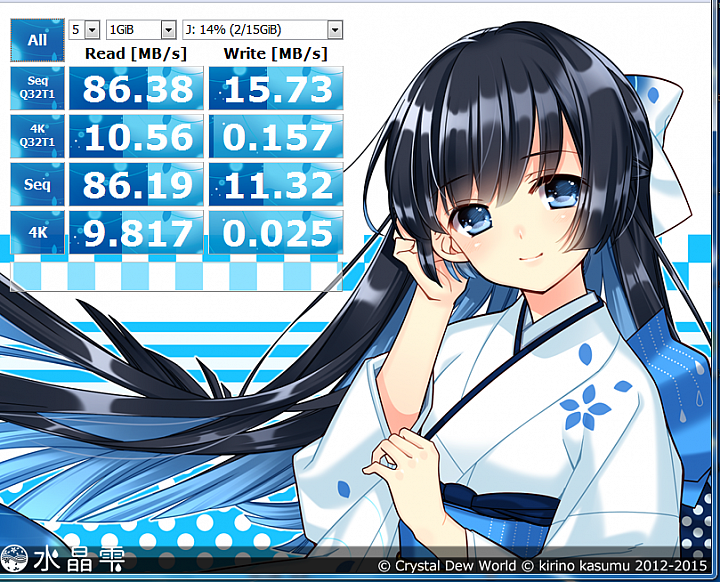Select the Seq read value 86.19

(136, 185)
